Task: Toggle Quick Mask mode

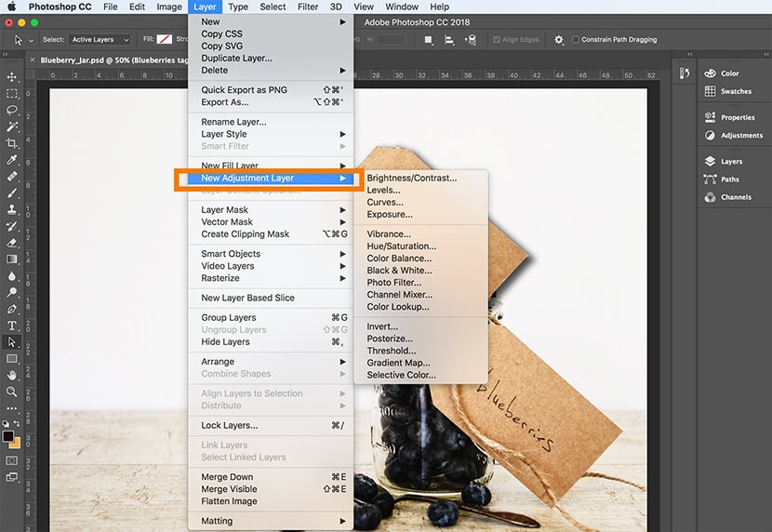Action: click(x=12, y=460)
